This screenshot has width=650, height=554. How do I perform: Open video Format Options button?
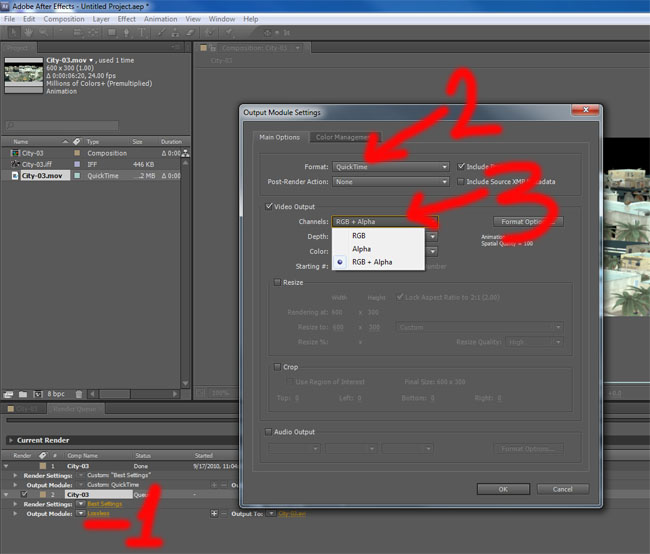(x=528, y=221)
